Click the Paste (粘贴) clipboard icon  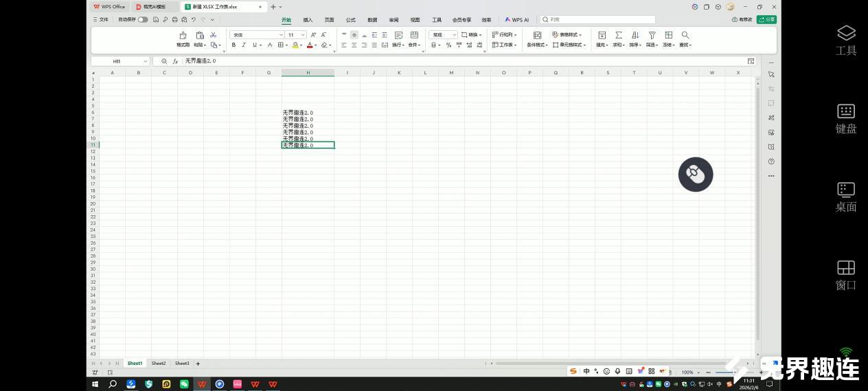[200, 35]
